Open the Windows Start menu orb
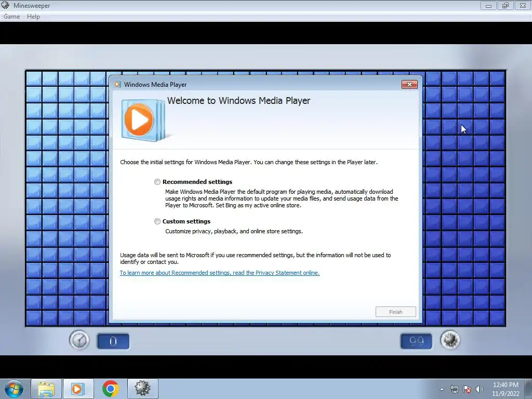Viewport: 532px width, 399px height. (x=14, y=389)
